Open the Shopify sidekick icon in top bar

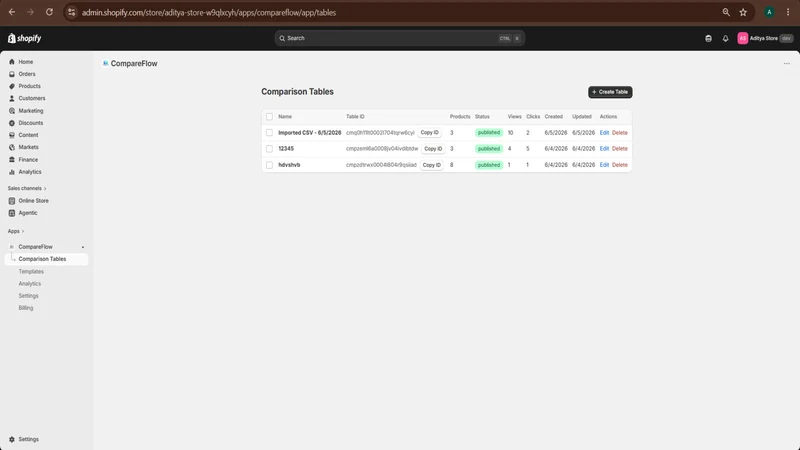(x=708, y=38)
